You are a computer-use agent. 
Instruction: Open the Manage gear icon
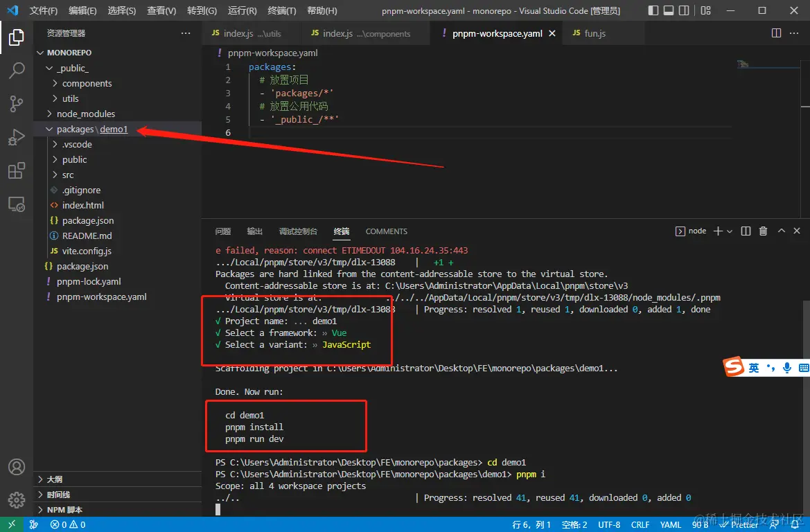pyautogui.click(x=17, y=500)
